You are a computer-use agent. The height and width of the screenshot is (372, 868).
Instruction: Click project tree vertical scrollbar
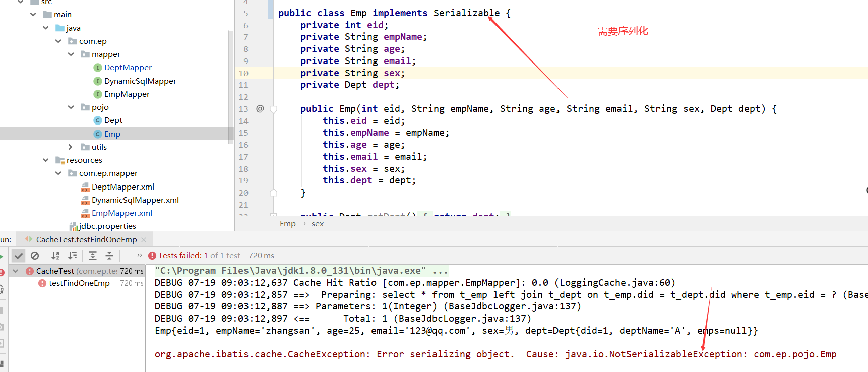(231, 87)
